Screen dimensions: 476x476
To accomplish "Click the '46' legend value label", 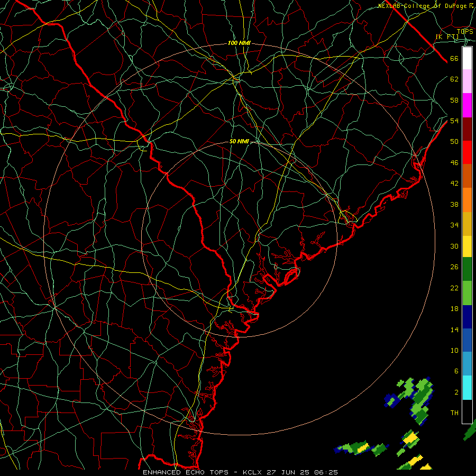I will [454, 163].
